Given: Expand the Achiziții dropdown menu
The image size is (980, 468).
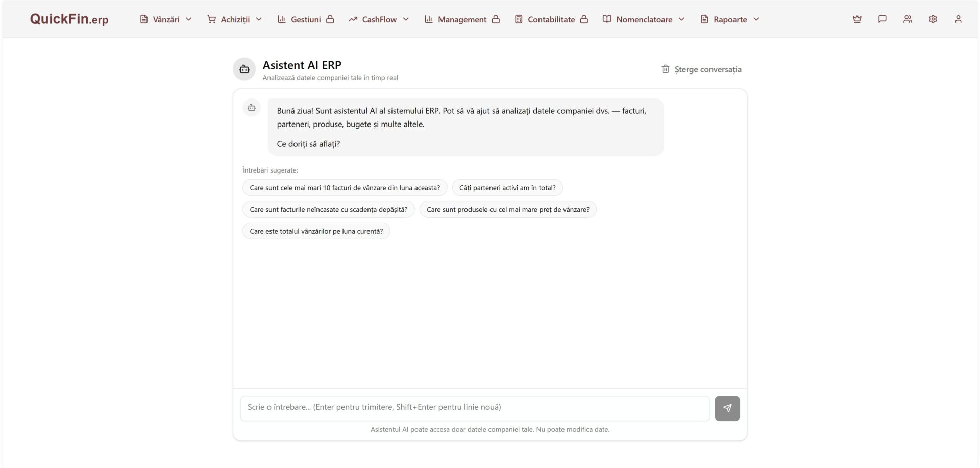Looking at the screenshot, I should [x=235, y=19].
